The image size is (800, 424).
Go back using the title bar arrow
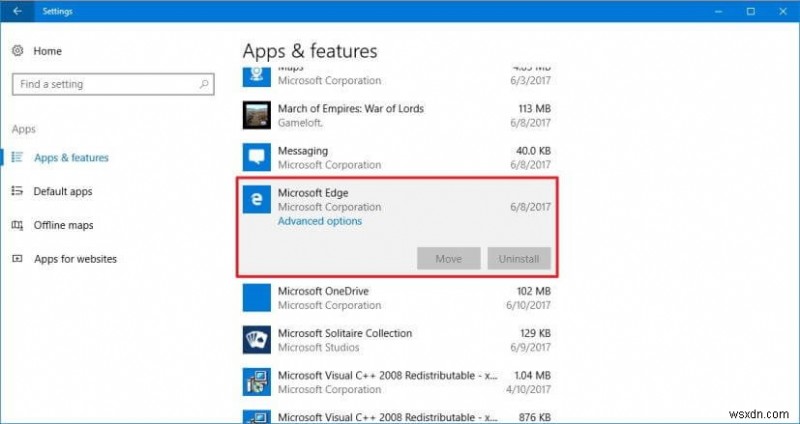point(17,11)
